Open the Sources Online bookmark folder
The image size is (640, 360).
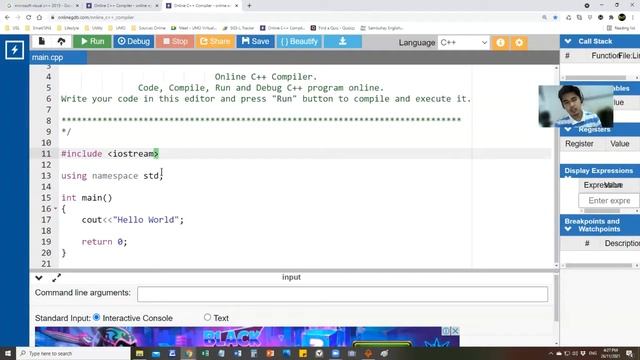(x=149, y=28)
